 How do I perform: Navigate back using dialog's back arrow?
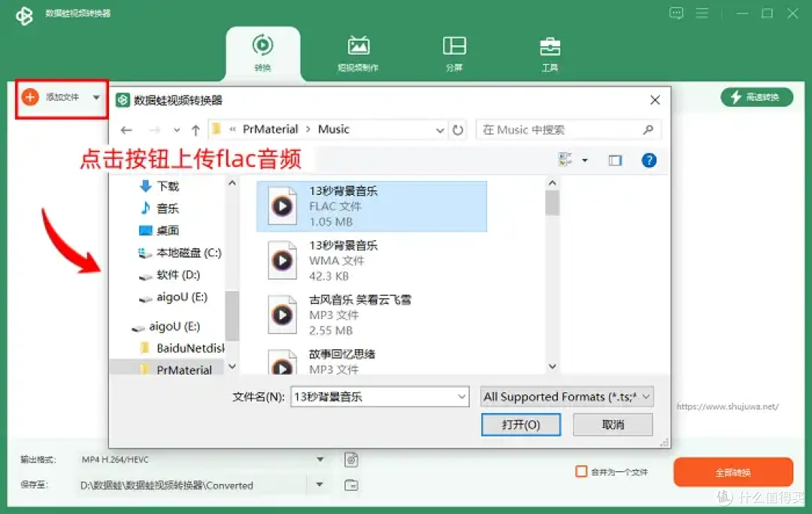click(x=126, y=129)
